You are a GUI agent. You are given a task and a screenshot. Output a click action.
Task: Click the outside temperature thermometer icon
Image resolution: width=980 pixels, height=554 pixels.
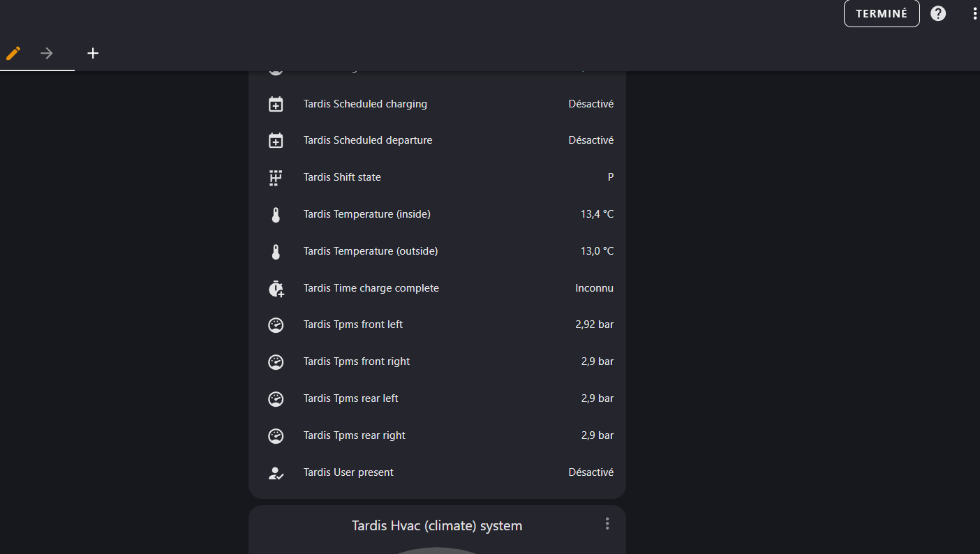coord(276,251)
